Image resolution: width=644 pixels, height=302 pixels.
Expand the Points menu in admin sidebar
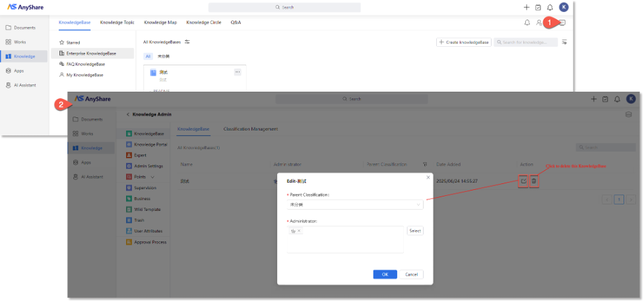[152, 177]
